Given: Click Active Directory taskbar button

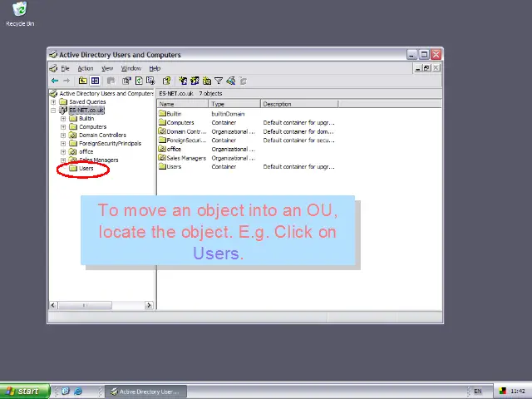Looking at the screenshot, I should tap(145, 392).
